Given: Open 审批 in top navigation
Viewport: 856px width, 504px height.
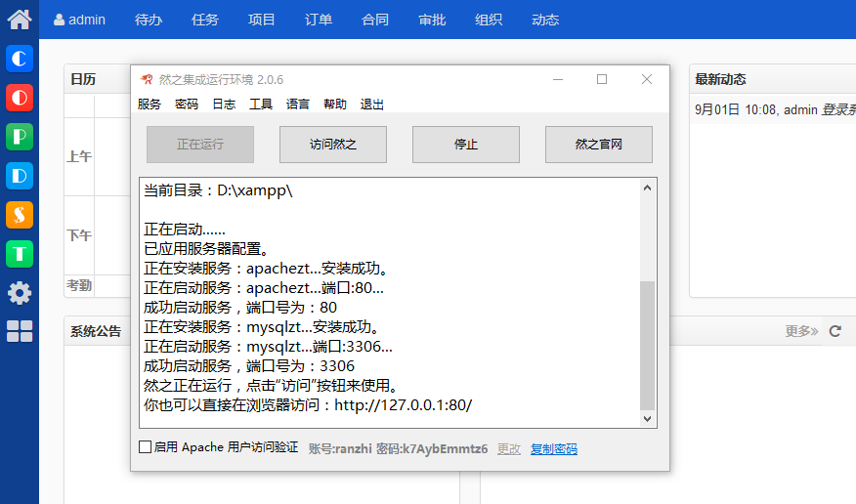Looking at the screenshot, I should tap(432, 20).
